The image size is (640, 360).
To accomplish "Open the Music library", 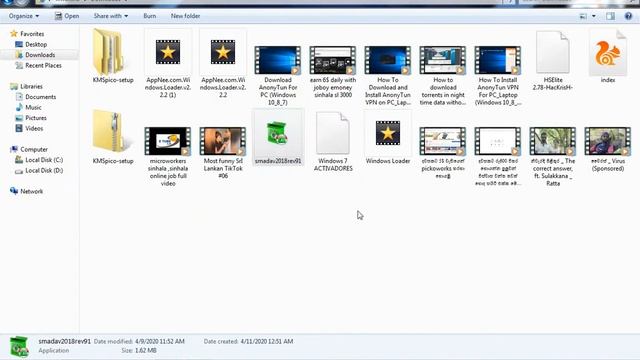I will (x=29, y=107).
